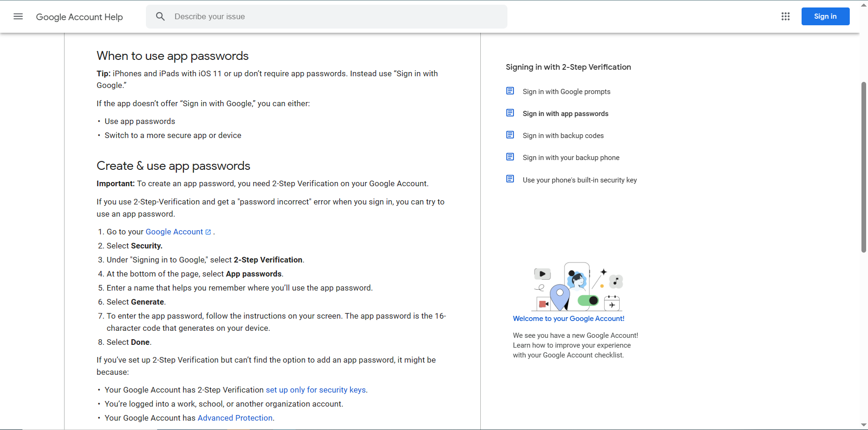Image resolution: width=868 pixels, height=430 pixels.
Task: Click article icon beside Google prompts
Action: [510, 91]
